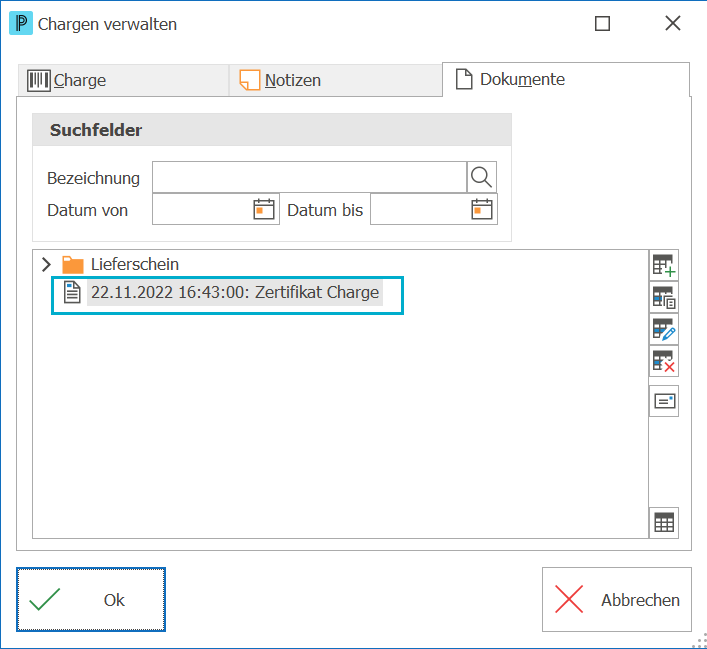Click the add document icon with green plus
Viewport: 707px width, 649px height.
click(x=664, y=265)
